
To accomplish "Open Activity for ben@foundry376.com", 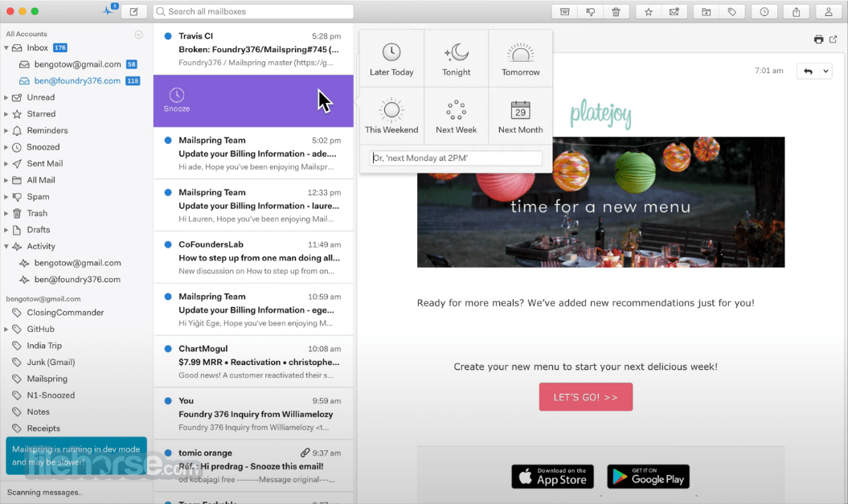I will 76,280.
